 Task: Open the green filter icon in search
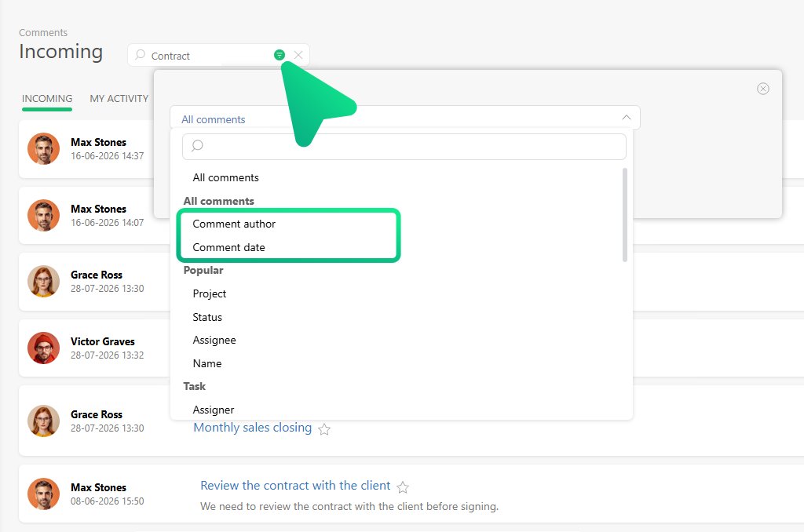click(280, 55)
